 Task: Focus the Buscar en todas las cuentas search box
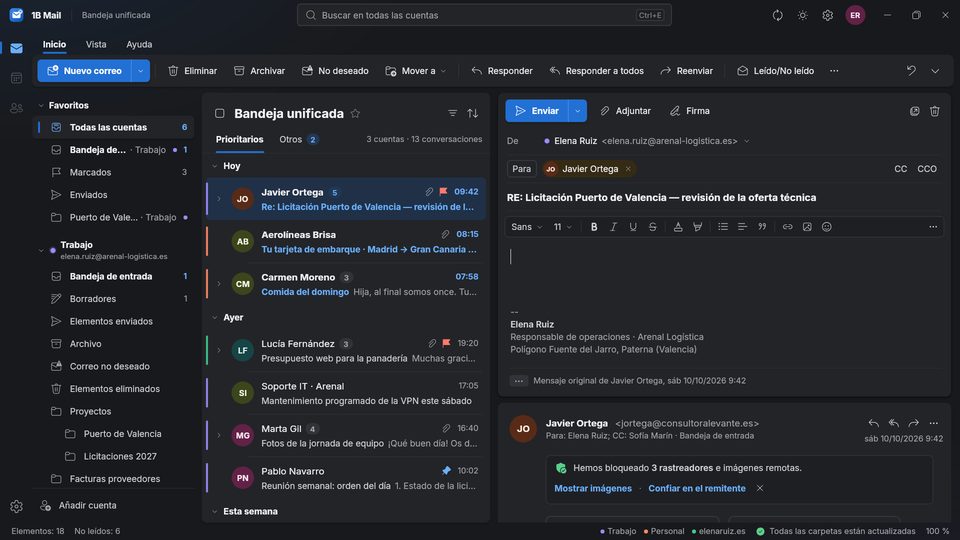click(x=484, y=15)
